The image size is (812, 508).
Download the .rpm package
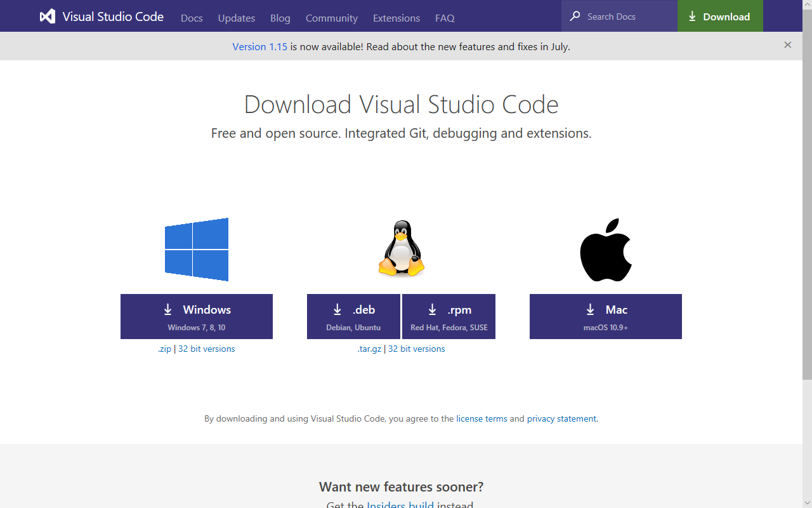449,316
